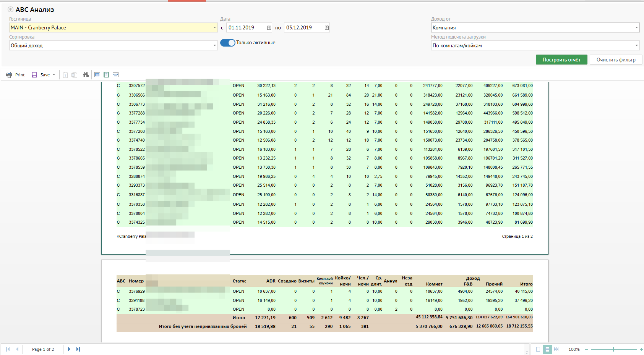The width and height of the screenshot is (644, 355).
Task: Open the calendar for end date 03.12.2019
Action: tap(326, 27)
